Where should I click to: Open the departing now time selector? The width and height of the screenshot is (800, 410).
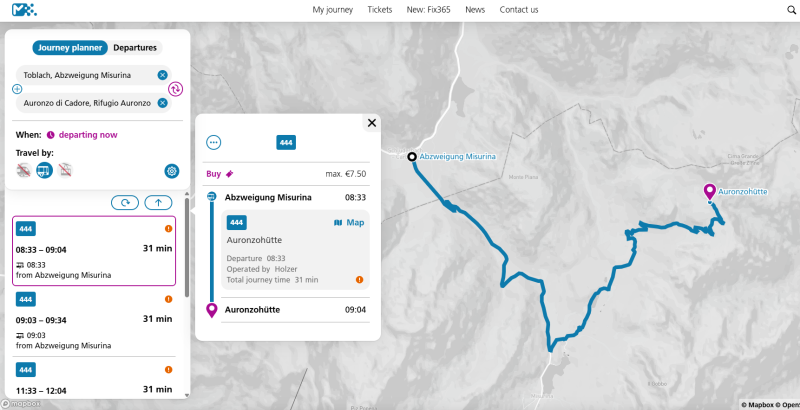[87, 134]
